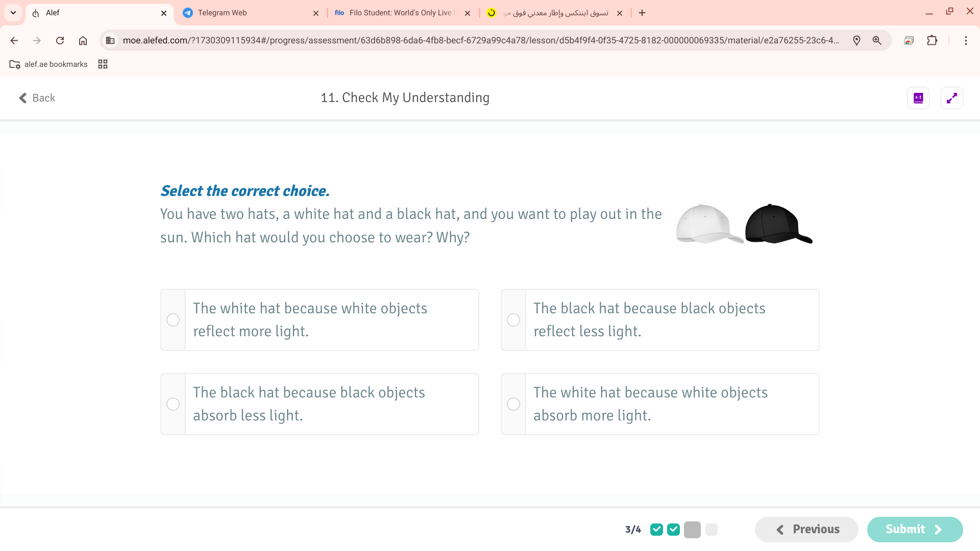
Task: Open the Chrome three-dot menu
Action: [965, 41]
